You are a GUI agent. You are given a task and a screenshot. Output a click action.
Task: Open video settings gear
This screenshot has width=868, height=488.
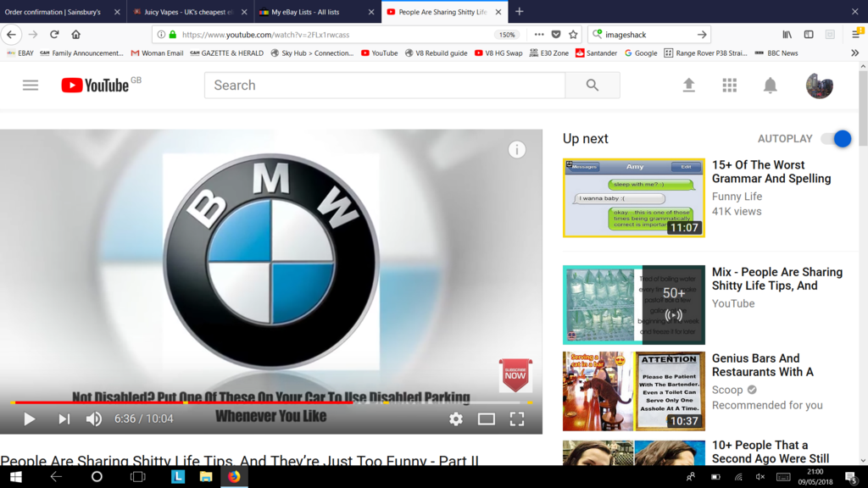456,419
